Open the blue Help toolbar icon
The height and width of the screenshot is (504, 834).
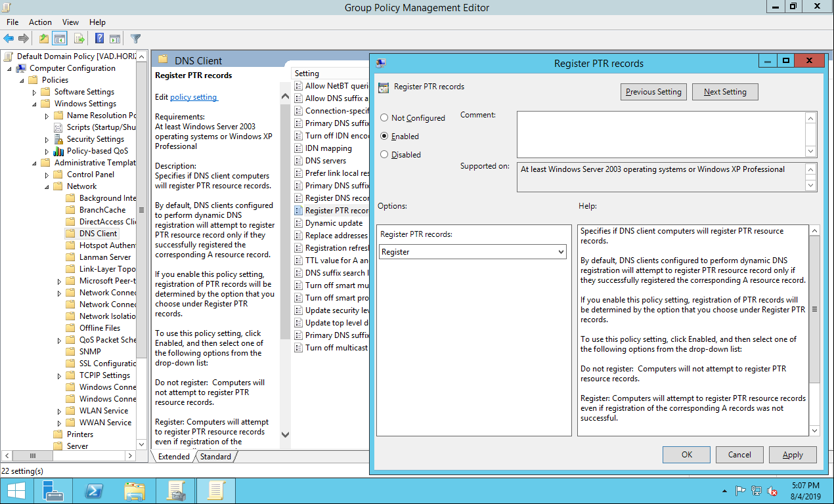click(x=99, y=39)
